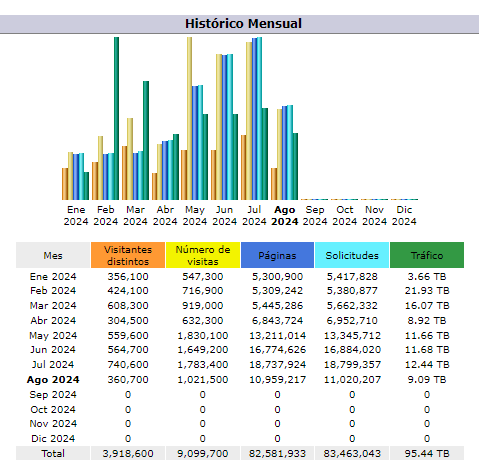Click the Jun 2024 table row label

[x=53, y=350]
